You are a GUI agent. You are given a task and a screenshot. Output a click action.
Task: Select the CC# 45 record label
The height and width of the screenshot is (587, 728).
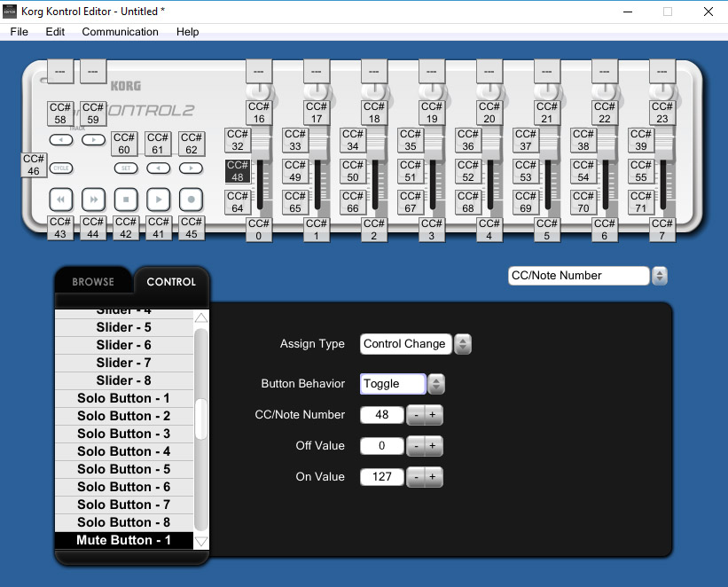(x=192, y=228)
